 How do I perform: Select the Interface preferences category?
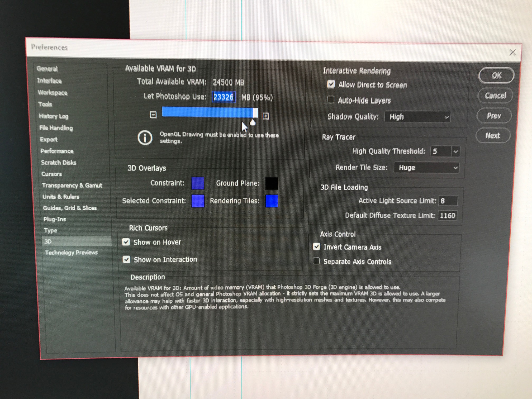49,81
